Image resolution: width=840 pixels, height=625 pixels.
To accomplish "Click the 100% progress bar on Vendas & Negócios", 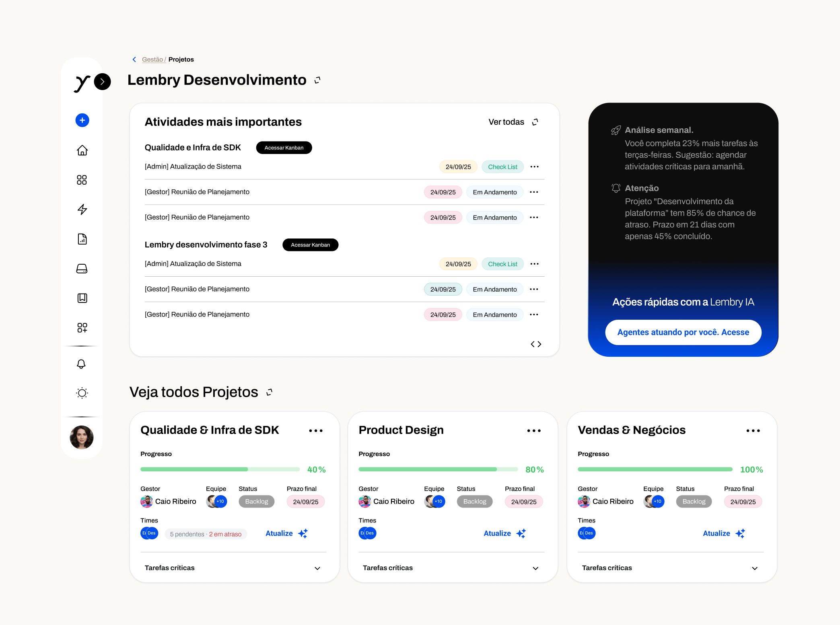I will tap(655, 469).
